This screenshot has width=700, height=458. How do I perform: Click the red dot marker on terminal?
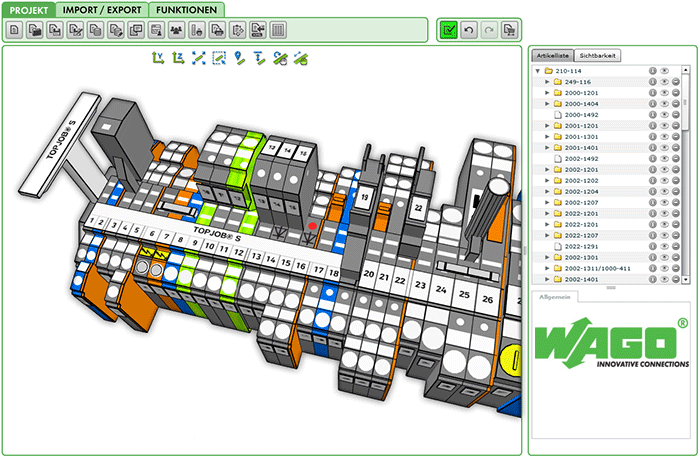coord(312,226)
